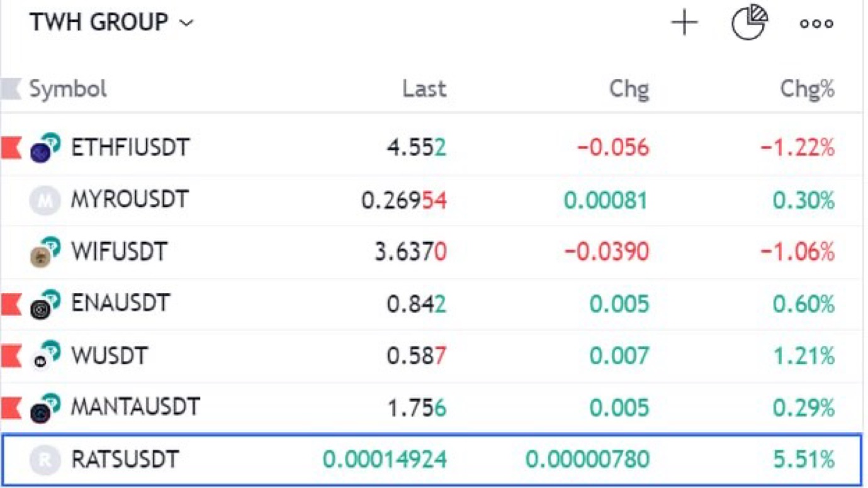Sort list by Last column header
The width and height of the screenshot is (868, 488).
tap(424, 89)
